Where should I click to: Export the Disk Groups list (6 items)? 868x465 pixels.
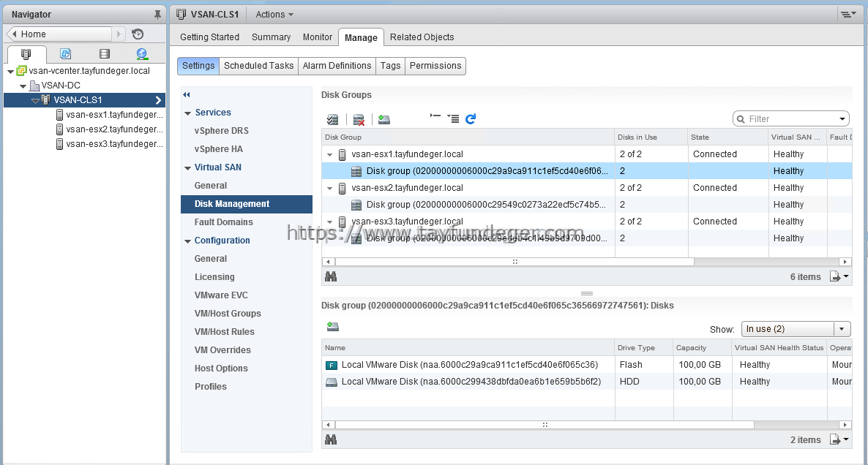(x=839, y=276)
